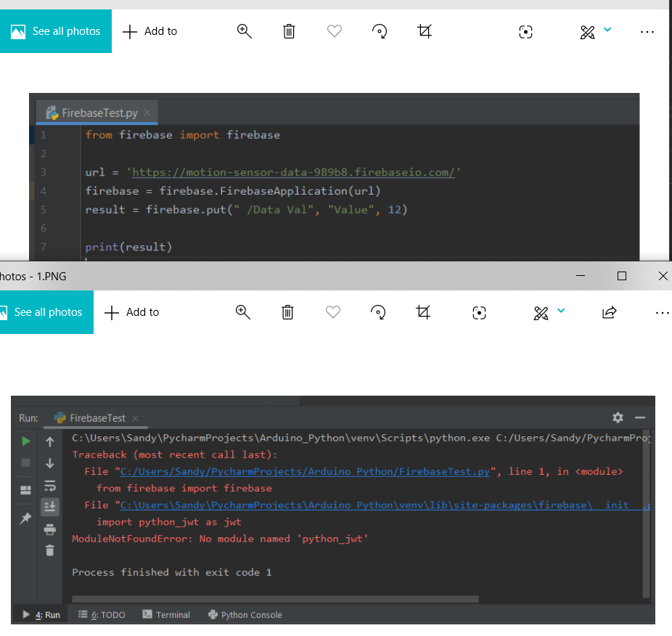Click the Zoom magnifier icon in Photos
Viewport: 672px width, 636px height.
click(x=242, y=312)
